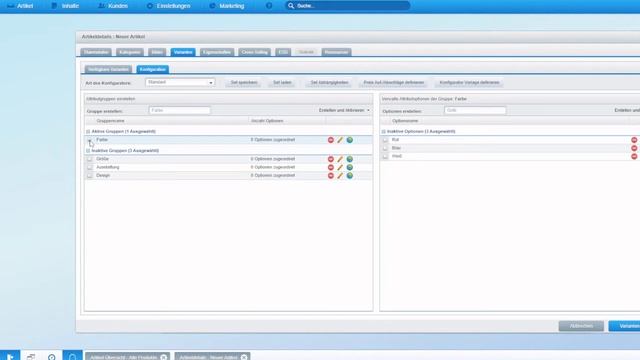640x360 pixels.
Task: Delete the Weiß option
Action: 634,156
